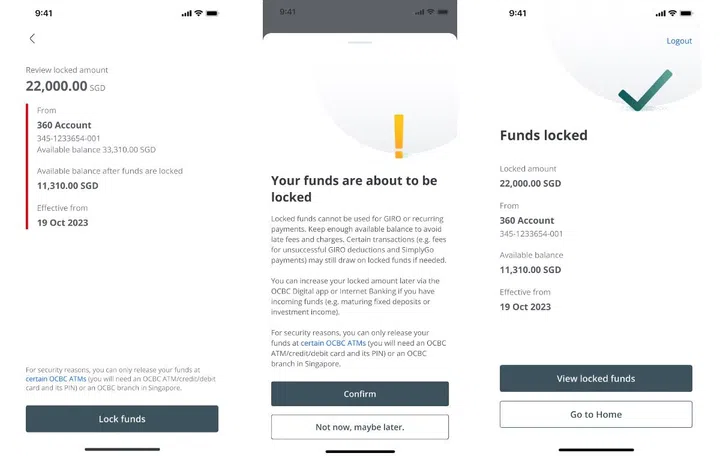The image size is (720, 456).
Task: Tap the back arrow on review screen
Action: coord(32,39)
